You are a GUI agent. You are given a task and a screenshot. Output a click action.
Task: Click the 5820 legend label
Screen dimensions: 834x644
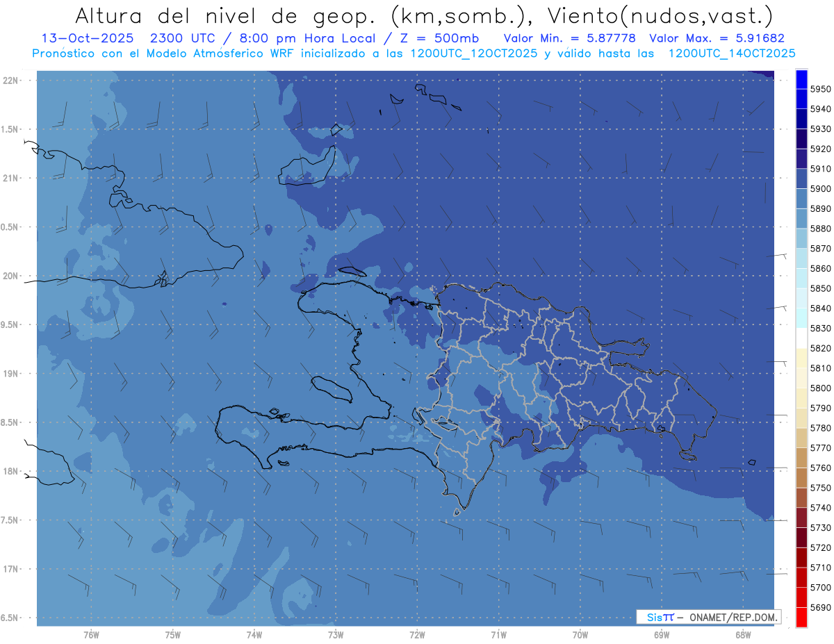tap(820, 348)
